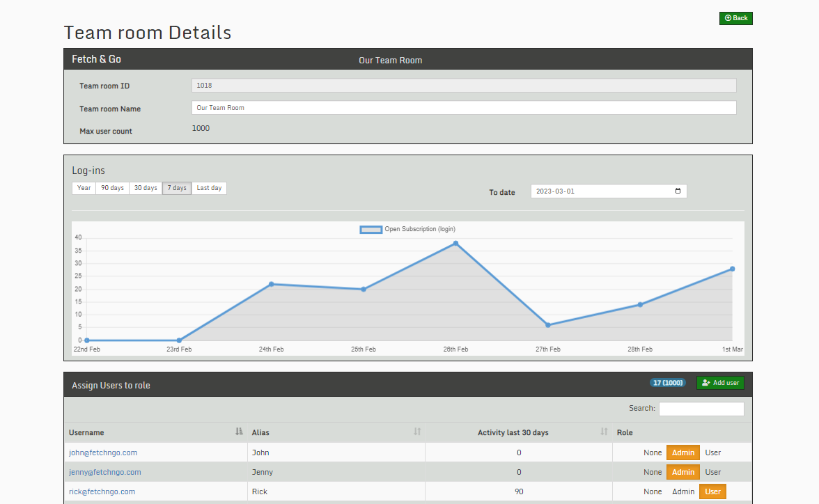819x504 pixels.
Task: Open the calendar icon in To date field
Action: 677,191
